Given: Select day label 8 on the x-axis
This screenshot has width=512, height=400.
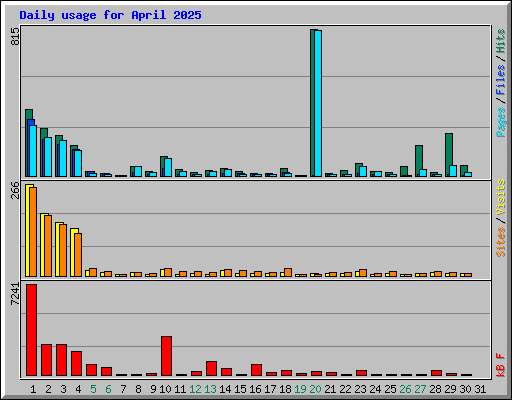Looking at the screenshot, I should 138,389.
